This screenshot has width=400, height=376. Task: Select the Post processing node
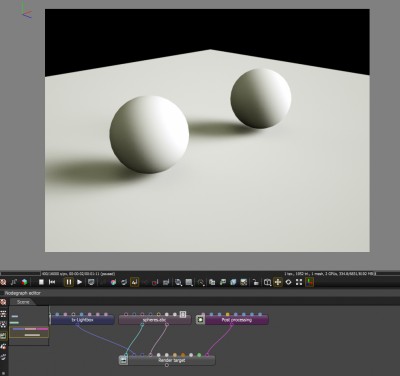tap(237, 320)
